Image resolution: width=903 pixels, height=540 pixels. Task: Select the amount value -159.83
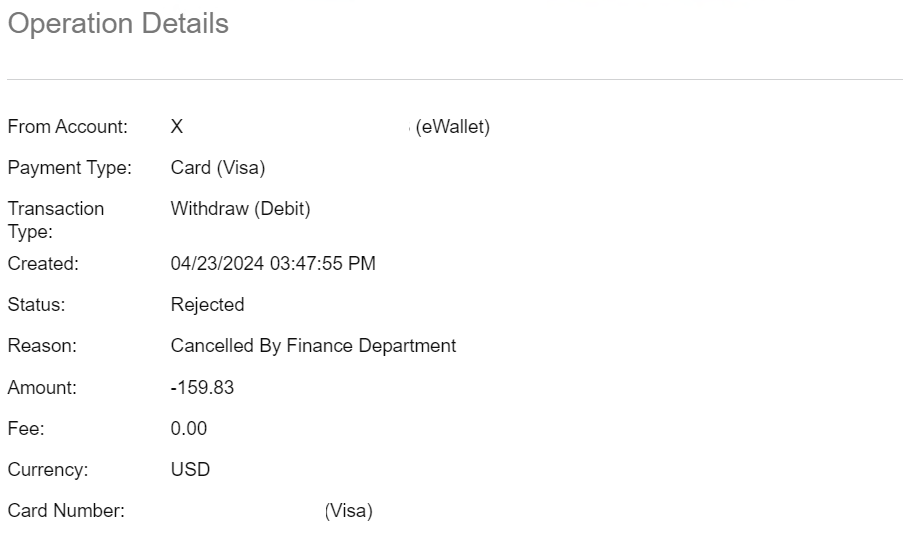[202, 387]
